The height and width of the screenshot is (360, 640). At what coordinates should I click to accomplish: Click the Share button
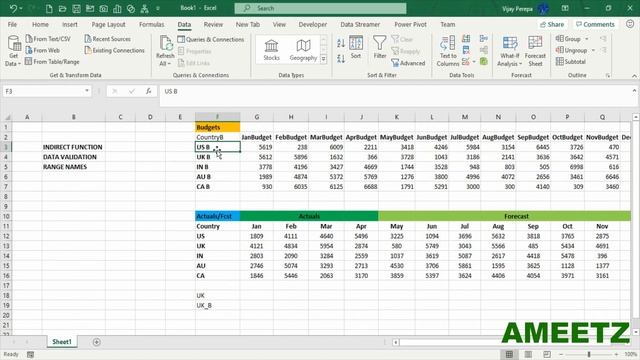(552, 24)
